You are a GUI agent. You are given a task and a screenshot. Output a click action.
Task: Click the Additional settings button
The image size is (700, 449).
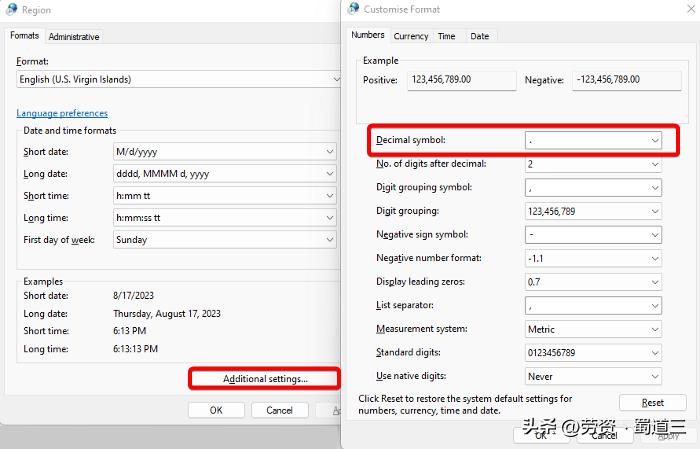pos(265,379)
